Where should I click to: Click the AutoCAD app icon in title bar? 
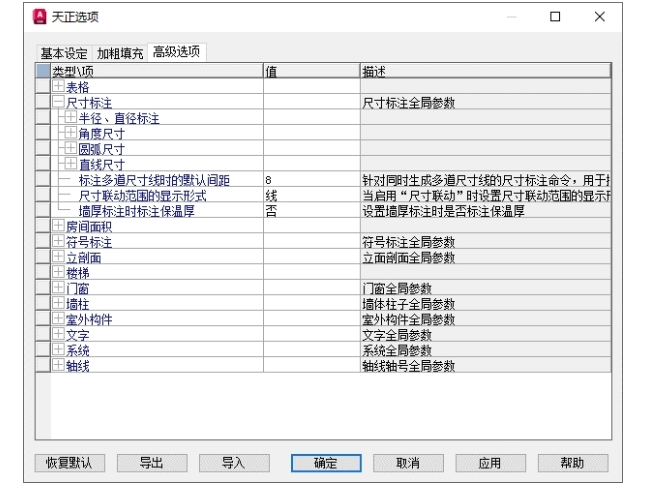coord(40,17)
